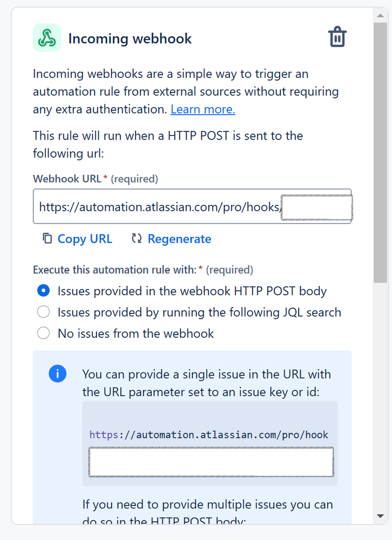The image size is (392, 540).
Task: Click the Copy URL button
Action: pyautogui.click(x=85, y=238)
